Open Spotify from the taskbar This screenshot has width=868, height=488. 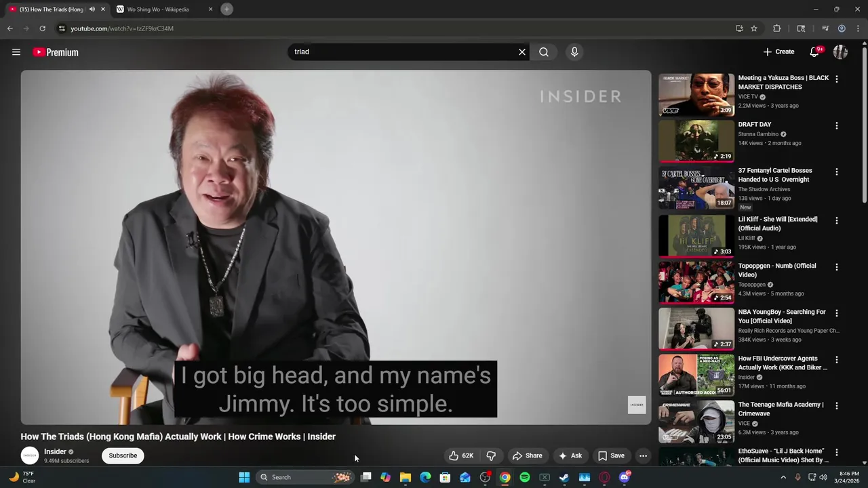click(525, 477)
